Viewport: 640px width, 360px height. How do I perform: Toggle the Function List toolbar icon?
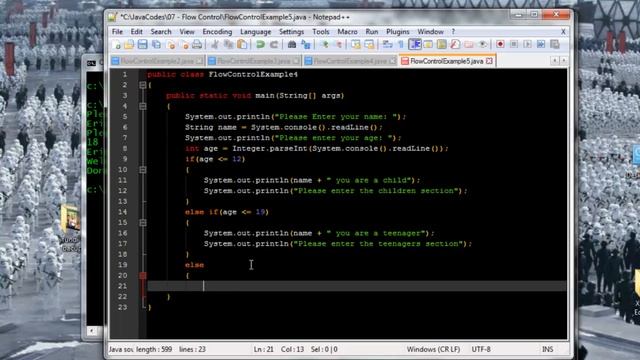(455, 44)
